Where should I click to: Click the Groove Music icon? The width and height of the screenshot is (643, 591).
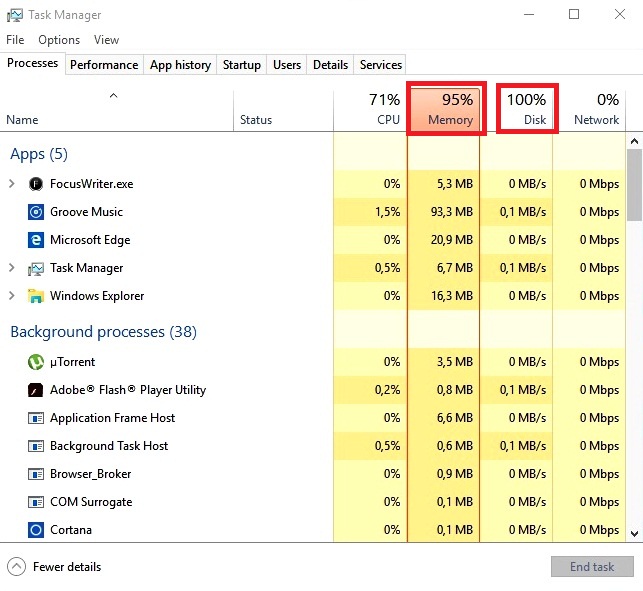coord(36,212)
